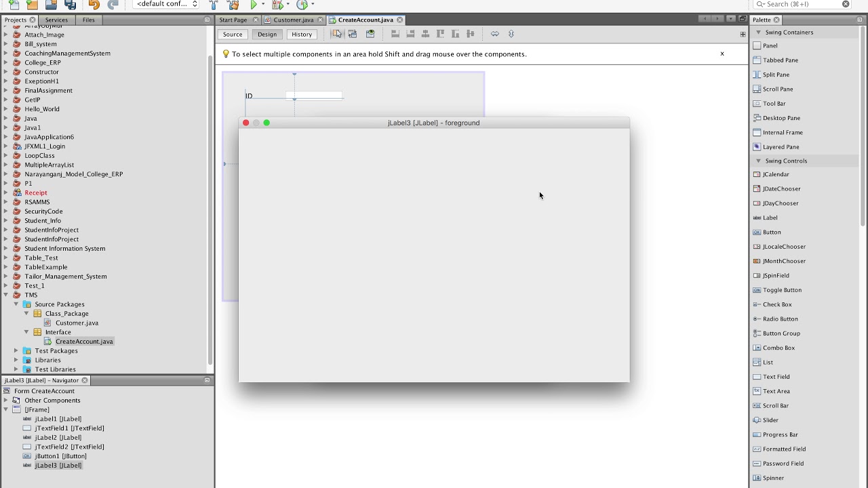The image size is (868, 488).
Task: Expand the Test Packages folder
Action: point(16,350)
